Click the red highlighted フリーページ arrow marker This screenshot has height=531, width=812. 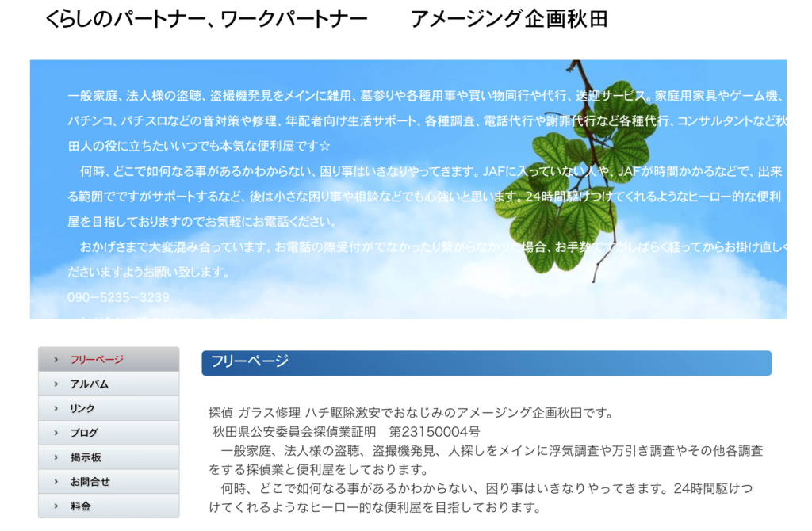pos(54,359)
